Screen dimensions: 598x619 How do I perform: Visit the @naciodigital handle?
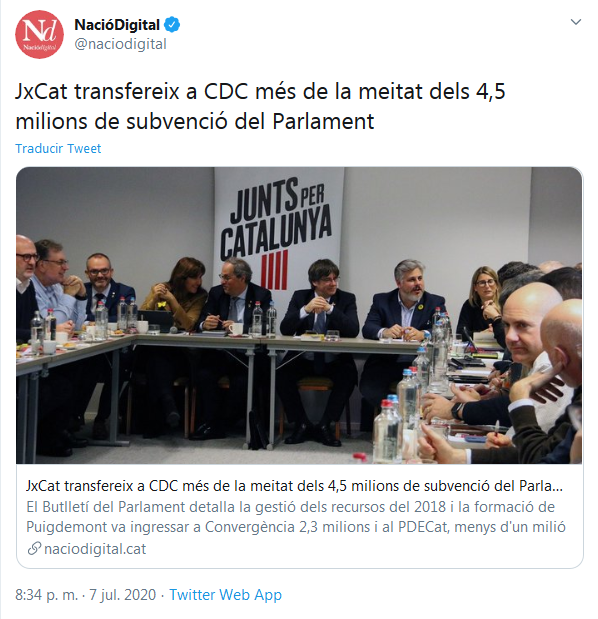click(x=120, y=44)
